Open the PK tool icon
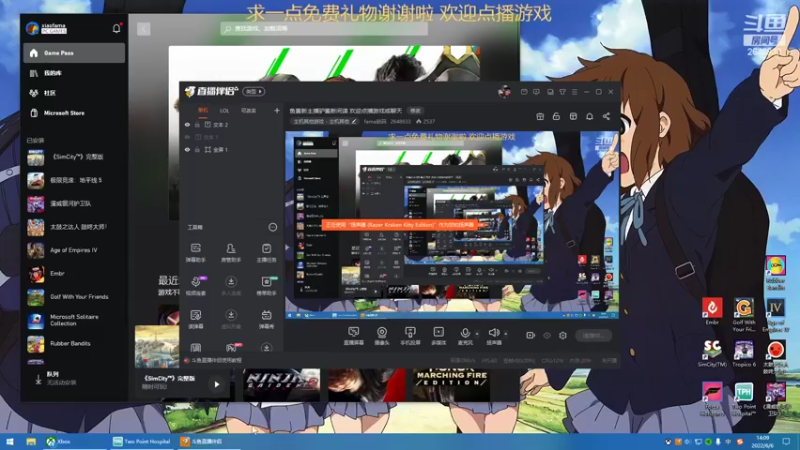 pos(231,348)
